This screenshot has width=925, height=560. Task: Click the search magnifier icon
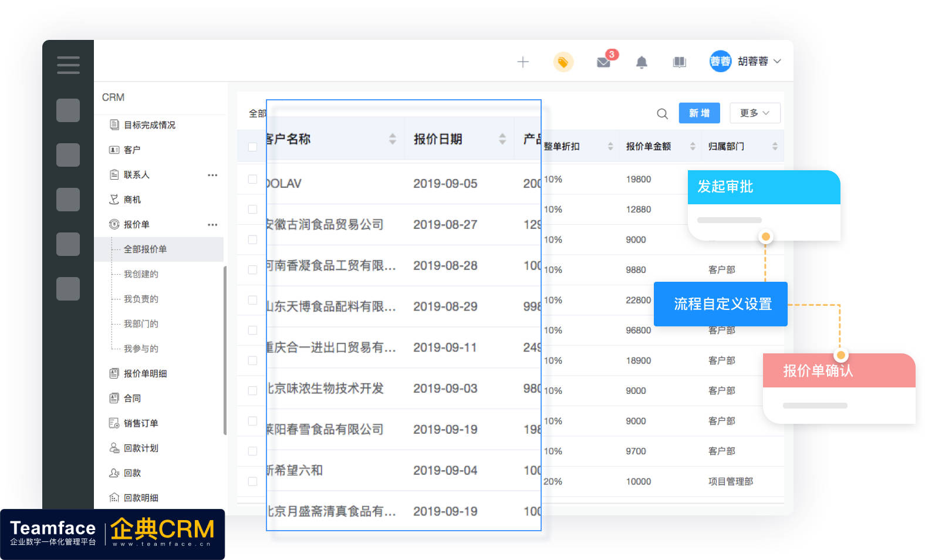[x=662, y=114]
